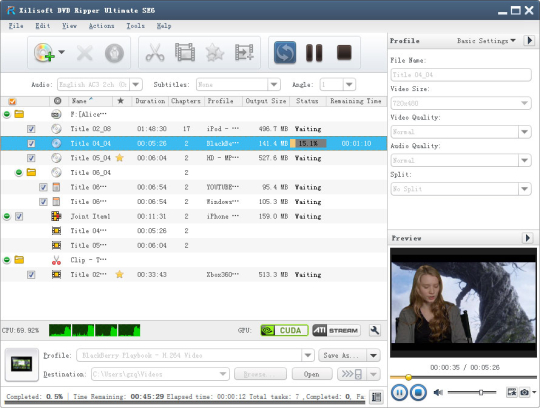Expand the Profile panel arrow

(529, 41)
